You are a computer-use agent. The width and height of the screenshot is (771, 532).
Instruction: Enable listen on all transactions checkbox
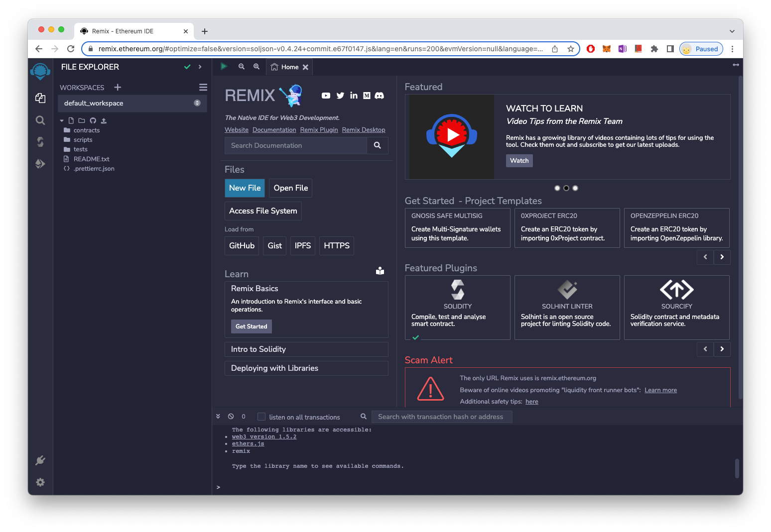click(x=261, y=417)
